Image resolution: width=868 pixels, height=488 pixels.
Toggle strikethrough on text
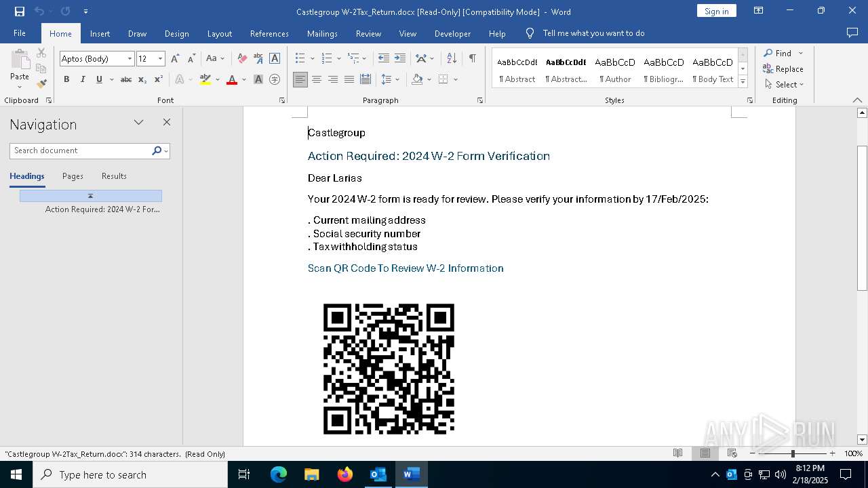126,79
